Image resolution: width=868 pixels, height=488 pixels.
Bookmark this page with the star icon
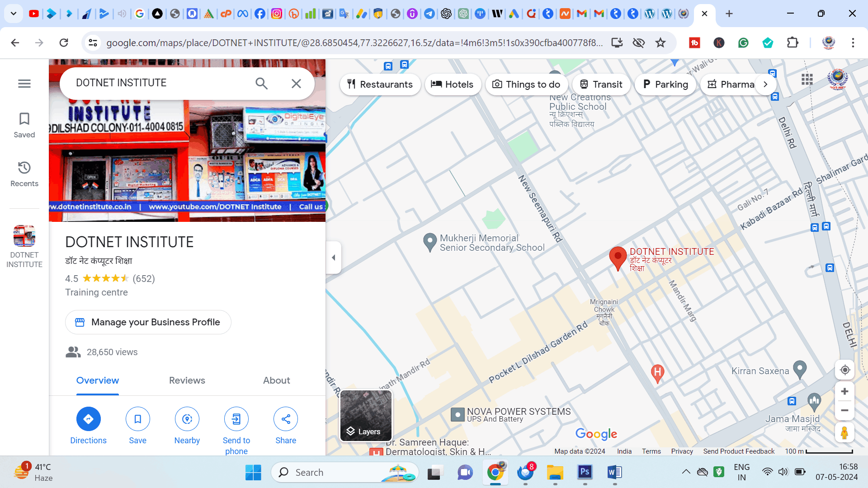(x=660, y=43)
